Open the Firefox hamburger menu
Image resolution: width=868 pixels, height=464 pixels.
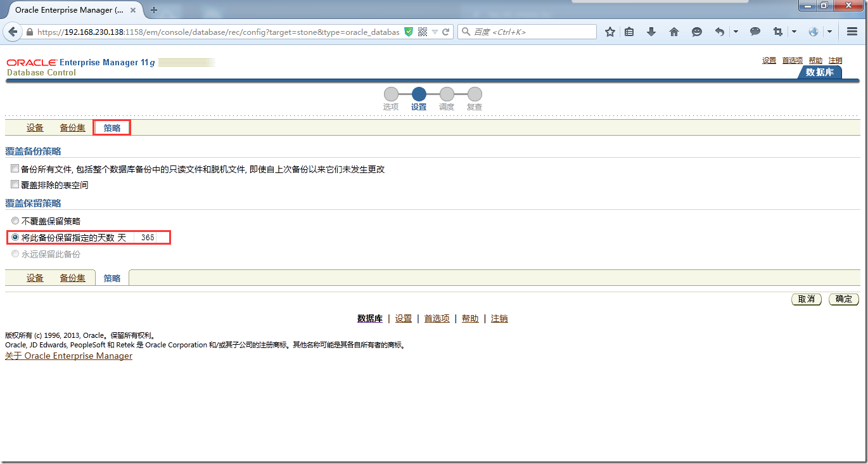pos(852,32)
